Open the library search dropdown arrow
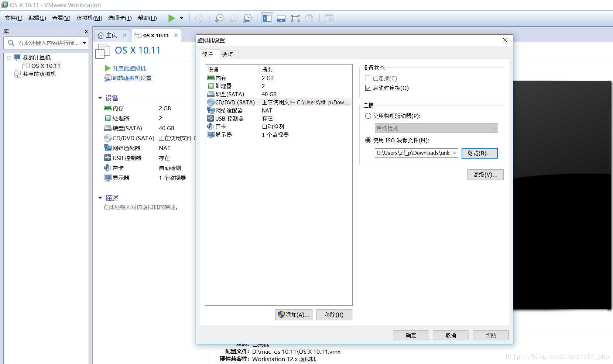Screen dimensions: 613x364 tap(85, 43)
